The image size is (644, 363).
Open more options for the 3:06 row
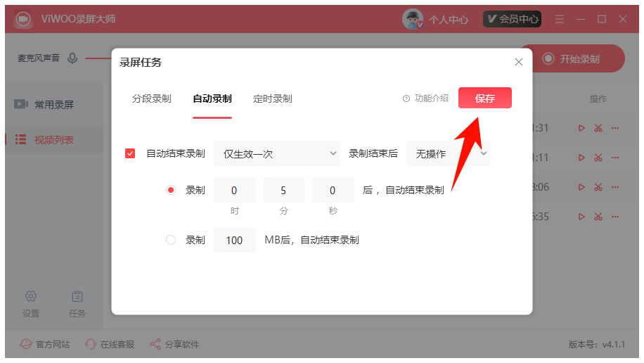coord(615,187)
